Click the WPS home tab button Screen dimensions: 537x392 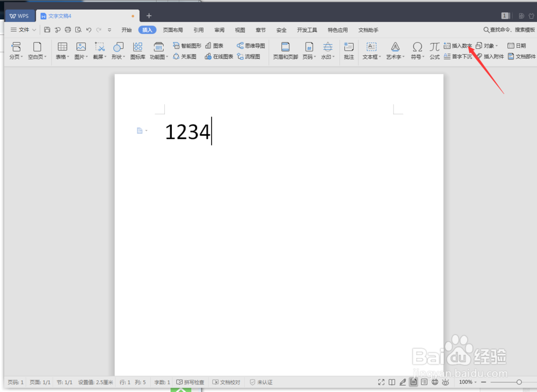click(20, 16)
